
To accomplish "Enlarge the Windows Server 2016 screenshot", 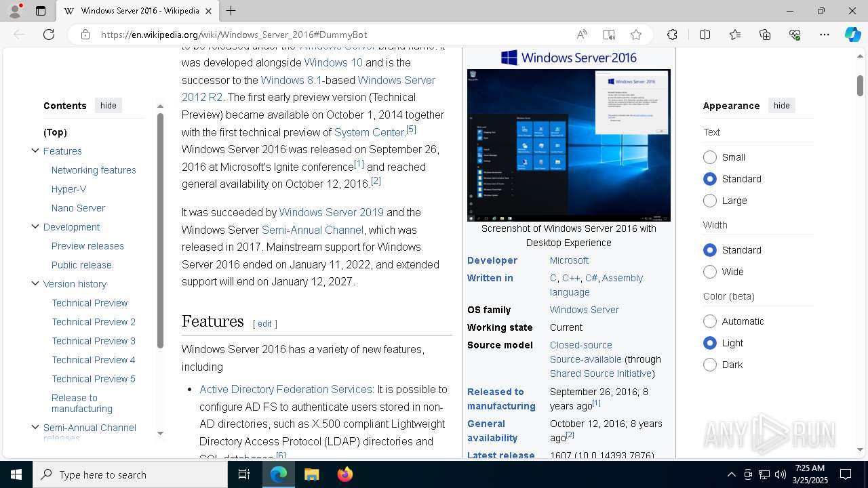I will coord(569,145).
